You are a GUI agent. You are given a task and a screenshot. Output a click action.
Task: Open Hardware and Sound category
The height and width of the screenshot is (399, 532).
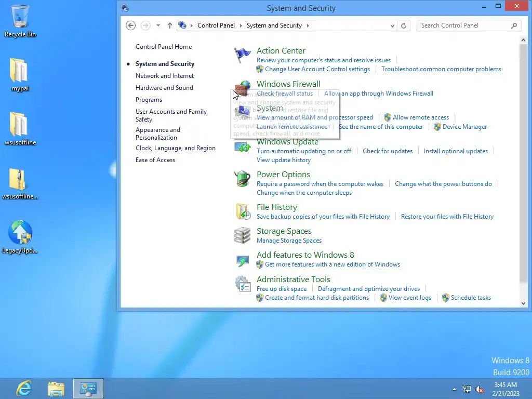coord(164,87)
